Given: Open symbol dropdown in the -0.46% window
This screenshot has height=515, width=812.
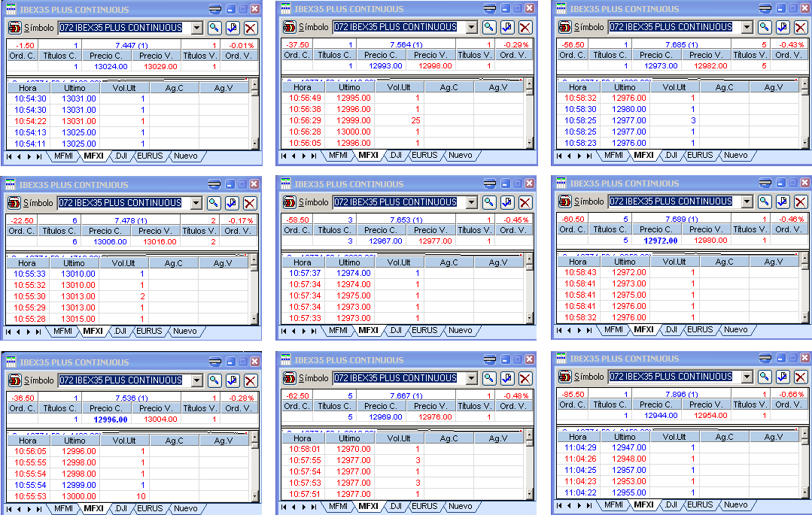Looking at the screenshot, I should coord(747,201).
